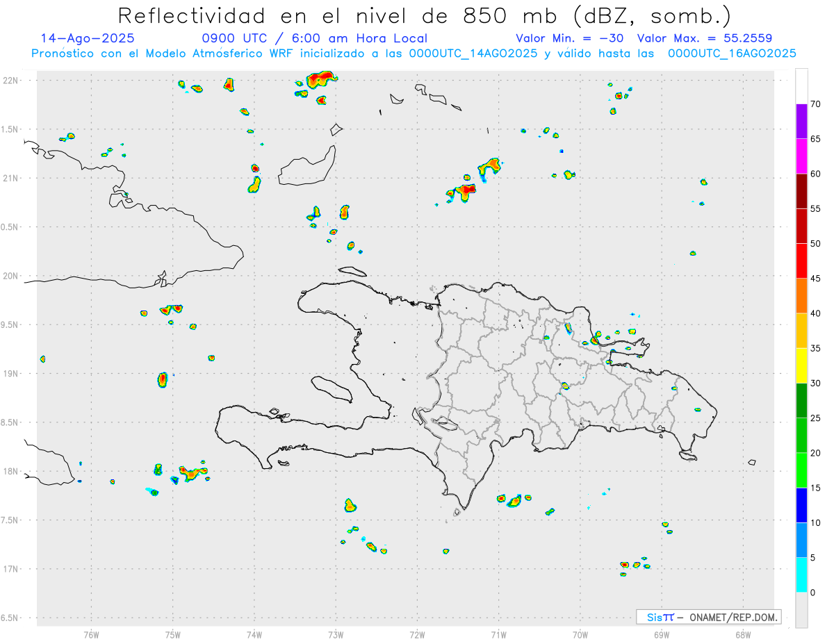This screenshot has width=834, height=644.
Task: Click the '5' value on the color scale
Action: [x=812, y=558]
